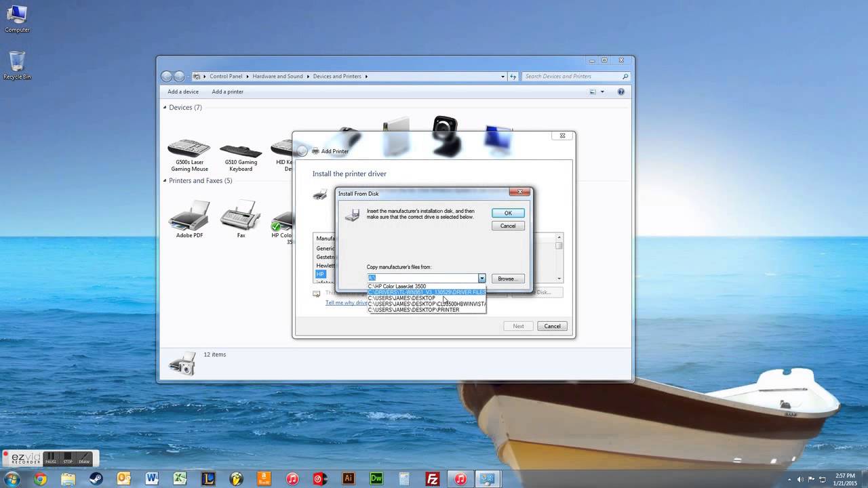The image size is (868, 488).
Task: Open Microsoft Word from taskbar
Action: tap(152, 479)
